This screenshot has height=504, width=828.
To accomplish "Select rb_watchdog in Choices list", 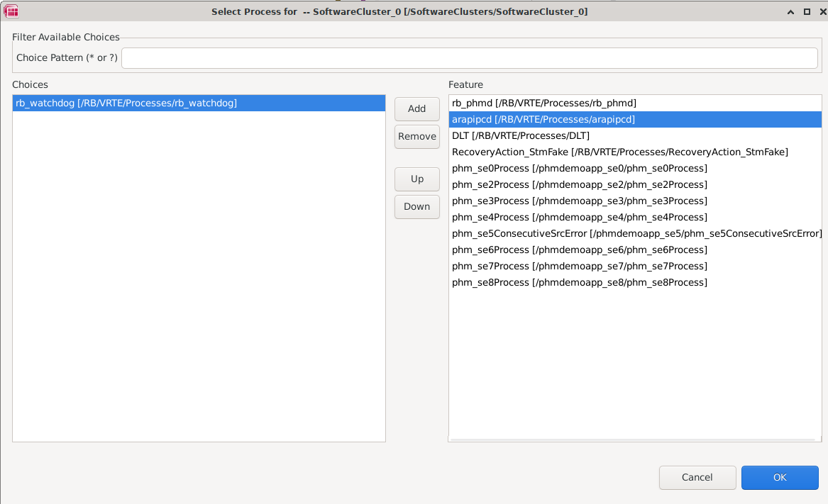I will (126, 103).
